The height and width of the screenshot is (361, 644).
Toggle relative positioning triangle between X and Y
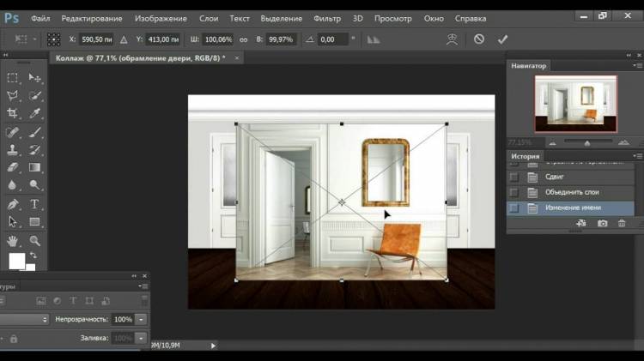[124, 39]
